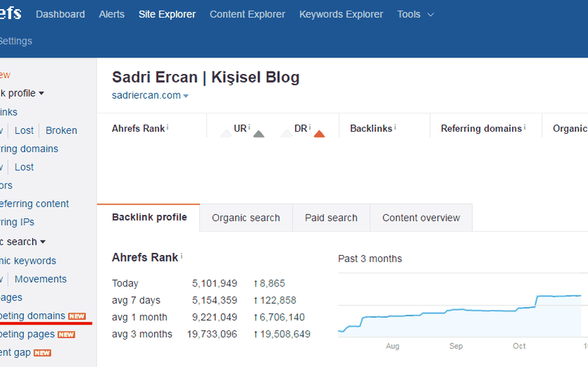Viewport: 588px width, 367px height.
Task: Open Content gap in sidebar
Action: click(x=15, y=353)
